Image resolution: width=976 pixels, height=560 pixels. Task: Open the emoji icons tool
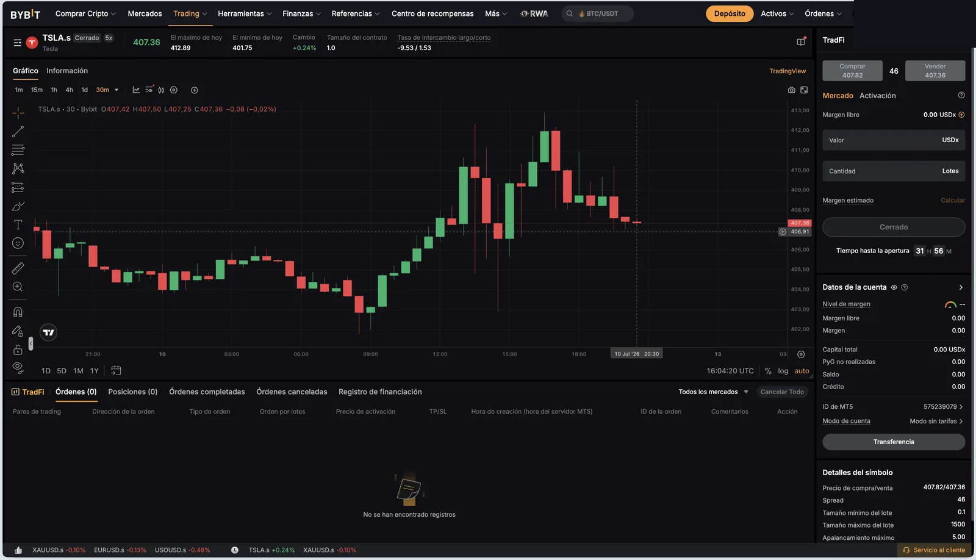[x=18, y=243]
